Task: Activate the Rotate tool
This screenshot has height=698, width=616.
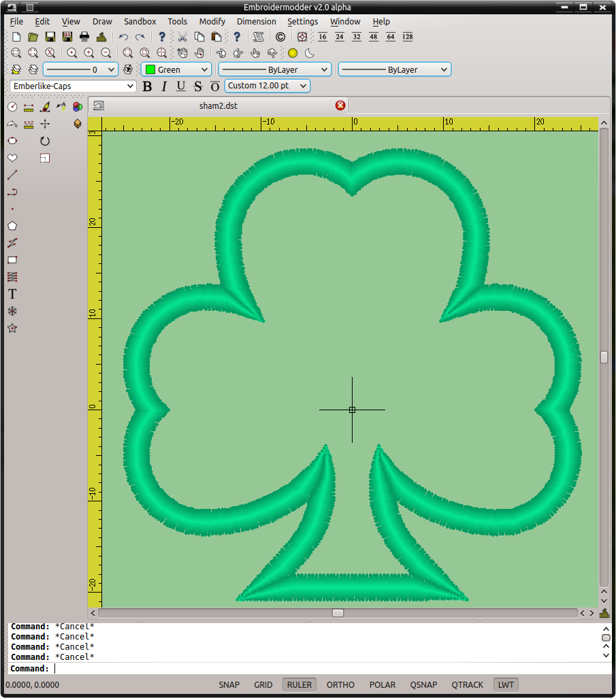Action: coord(44,141)
